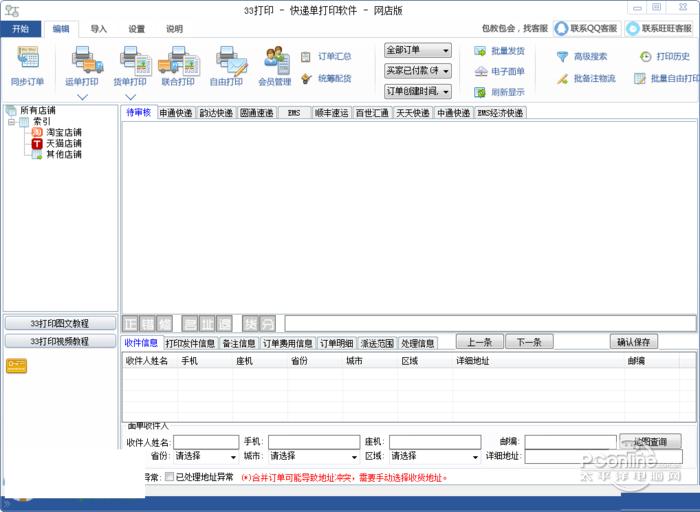Click the 刷新显示 refresh icon
The image size is (700, 512).
480,92
